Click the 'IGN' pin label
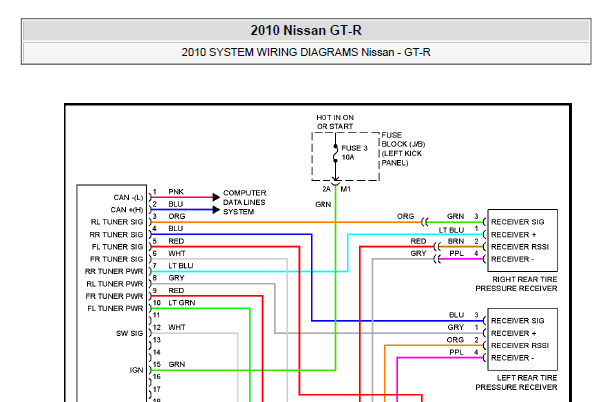Screen dimensions: 605x402 click(x=137, y=370)
